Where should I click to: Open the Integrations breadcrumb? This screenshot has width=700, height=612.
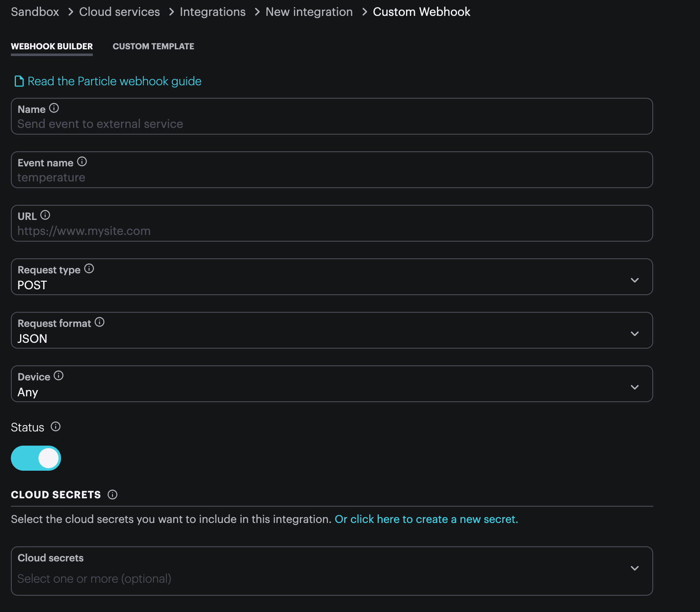(213, 12)
